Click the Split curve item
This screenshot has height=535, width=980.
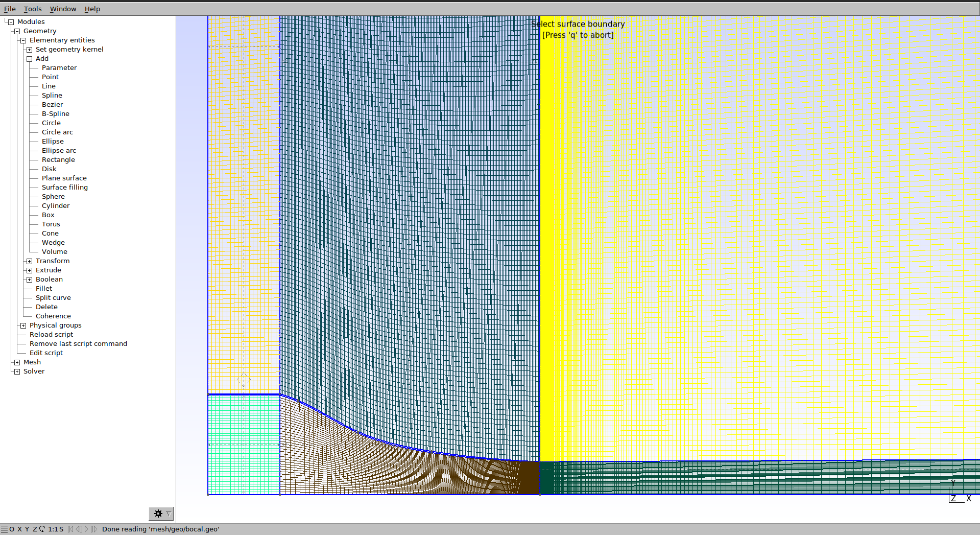point(53,297)
